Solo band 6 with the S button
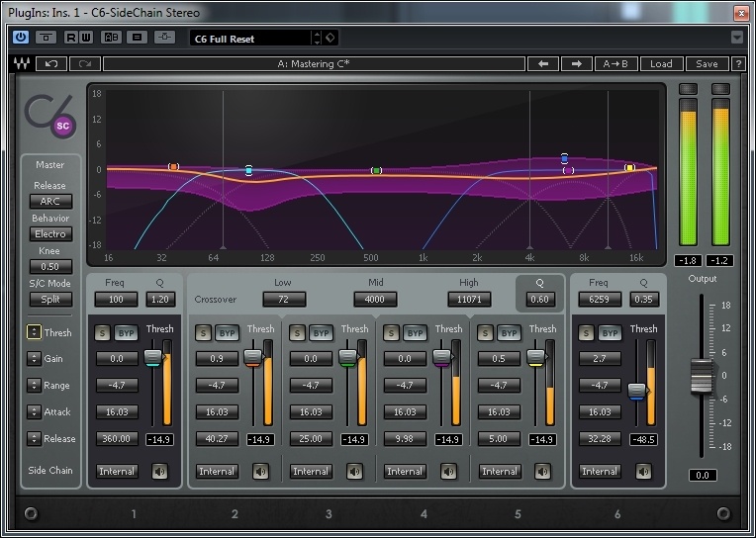 (586, 332)
